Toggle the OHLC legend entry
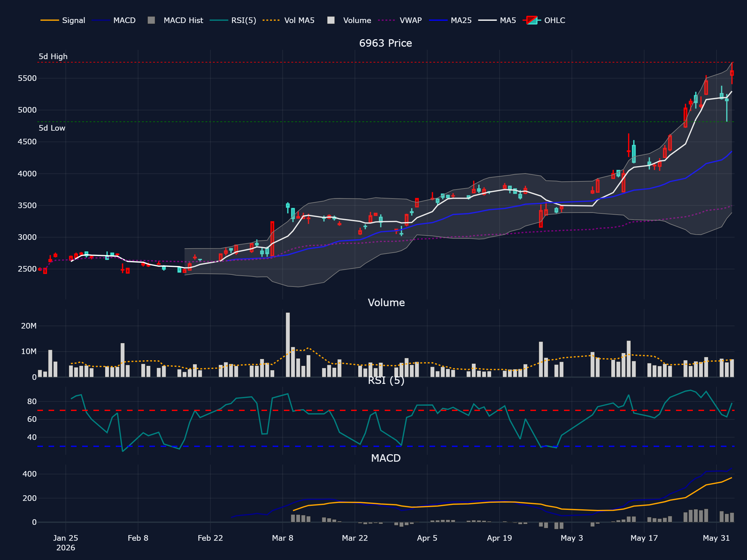Image resolution: width=747 pixels, height=560 pixels. tap(544, 20)
